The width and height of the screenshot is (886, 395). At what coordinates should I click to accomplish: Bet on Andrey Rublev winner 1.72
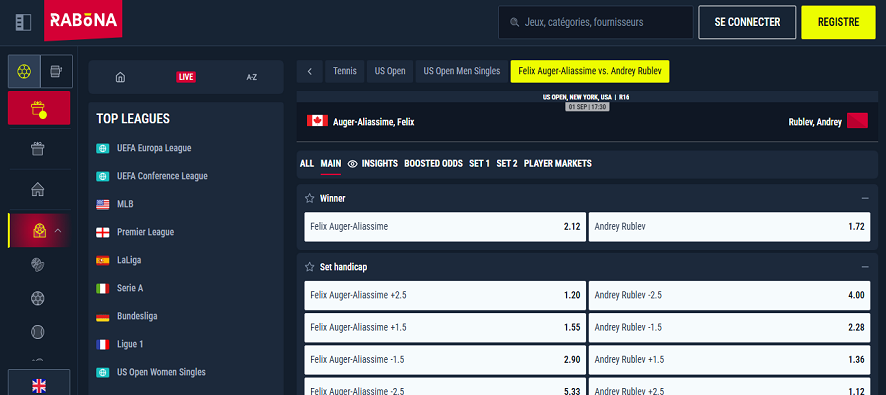tap(729, 227)
